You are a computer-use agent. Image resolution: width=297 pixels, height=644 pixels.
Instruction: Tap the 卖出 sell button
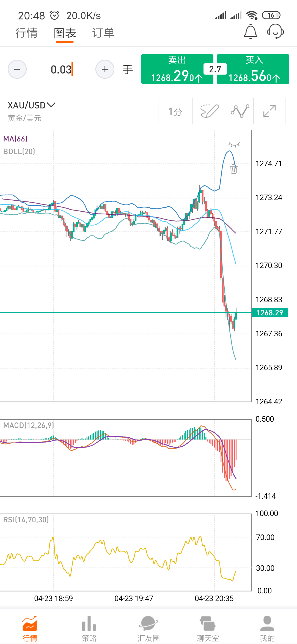tap(177, 69)
